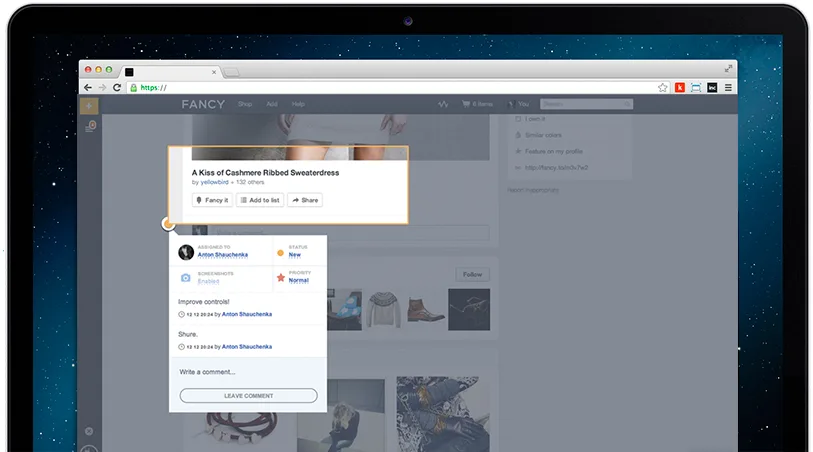Change assignee Anton Shauchenka
Image resolution: width=813 pixels, height=452 pixels.
click(x=222, y=255)
